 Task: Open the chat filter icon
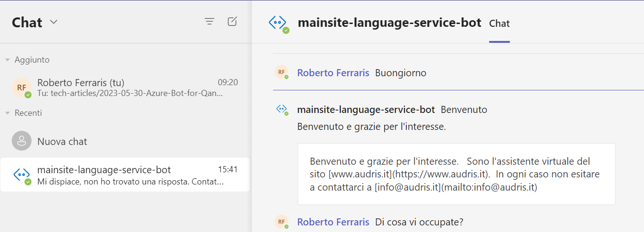pyautogui.click(x=209, y=22)
